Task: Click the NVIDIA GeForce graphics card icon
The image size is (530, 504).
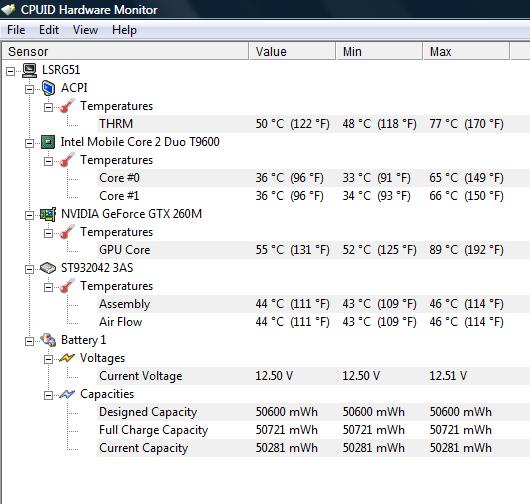Action: 48,214
